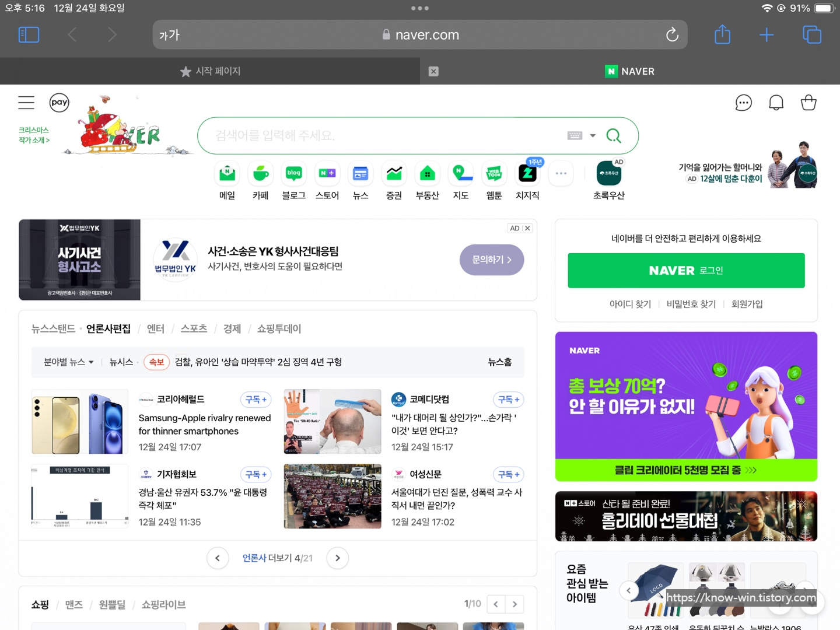Open Naver notifications bell
Viewport: 840px width, 630px height.
(x=776, y=103)
